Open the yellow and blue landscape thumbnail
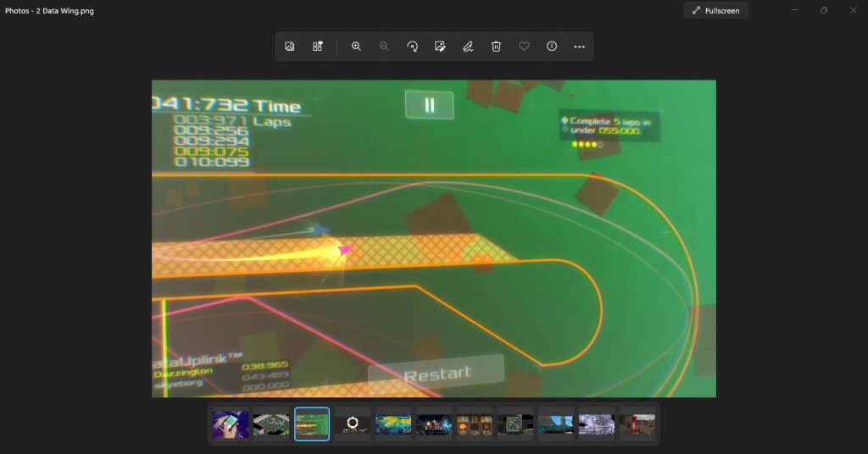868x454 pixels. pyautogui.click(x=393, y=424)
